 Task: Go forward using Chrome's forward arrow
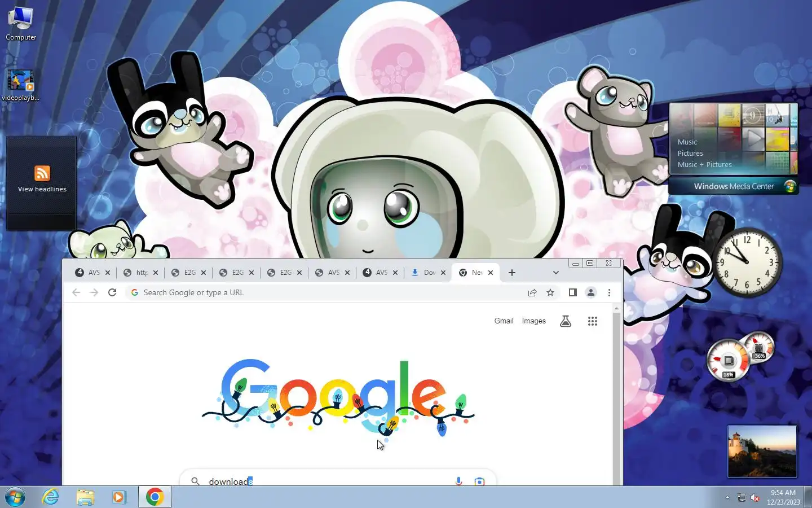point(94,292)
